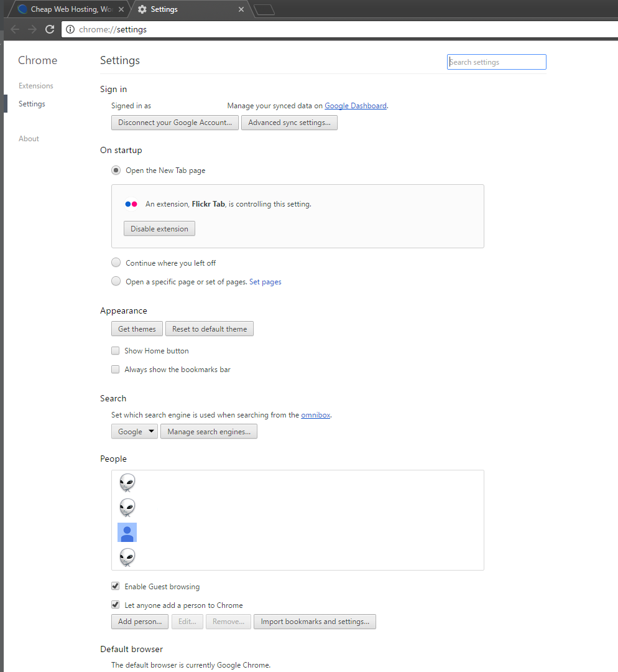Click the 'On startup' section heading
This screenshot has height=672, width=618.
[121, 150]
